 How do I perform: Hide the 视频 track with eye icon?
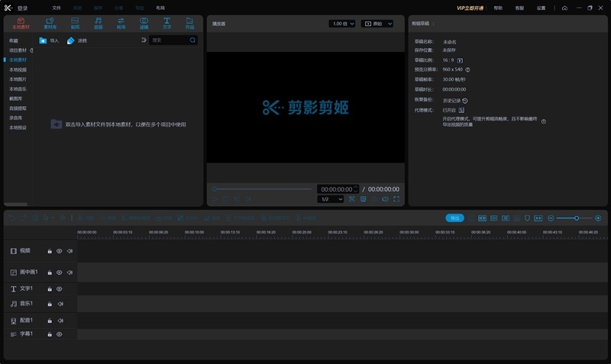click(x=60, y=251)
